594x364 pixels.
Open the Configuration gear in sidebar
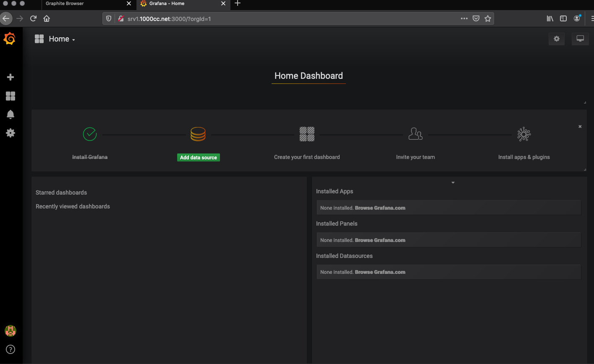pyautogui.click(x=10, y=133)
